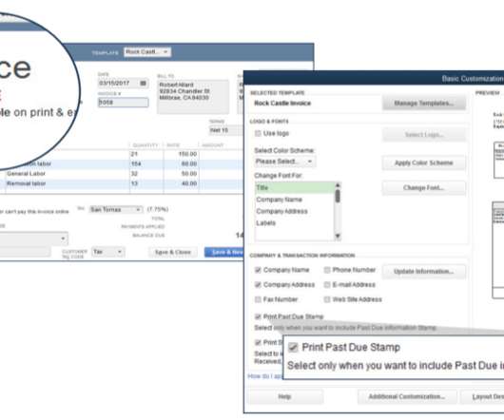This screenshot has width=504, height=420.
Task: Toggle the Company Name checkbox
Action: click(x=258, y=270)
